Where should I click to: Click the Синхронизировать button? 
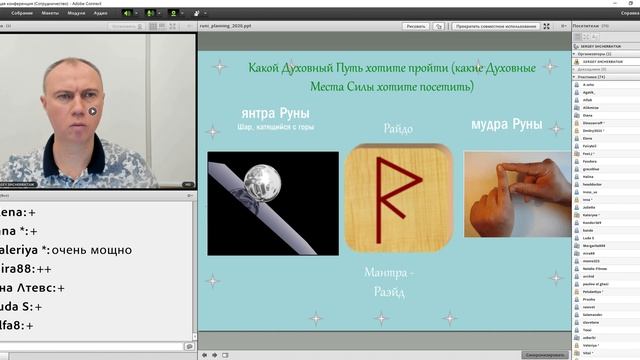(545, 355)
